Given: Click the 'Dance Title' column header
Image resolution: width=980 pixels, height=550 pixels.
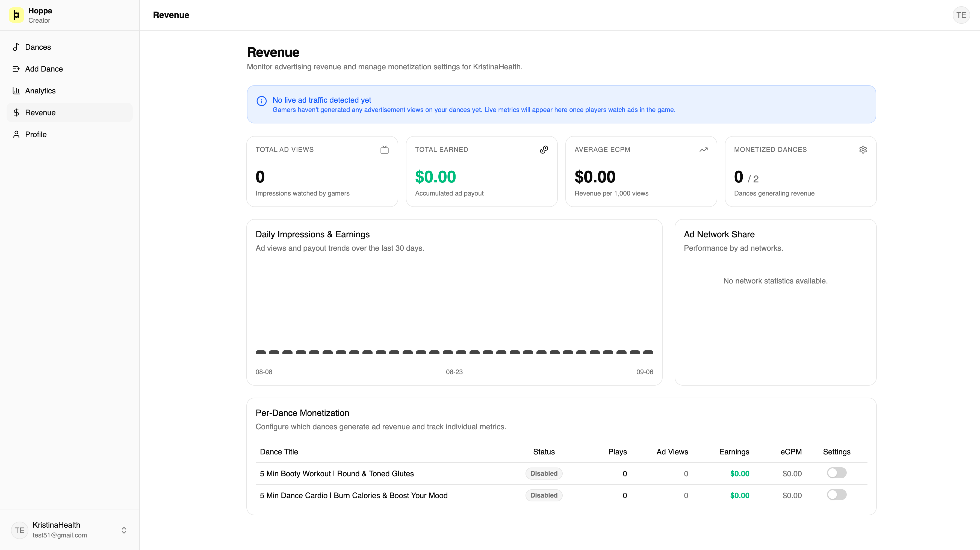Looking at the screenshot, I should click(x=279, y=452).
